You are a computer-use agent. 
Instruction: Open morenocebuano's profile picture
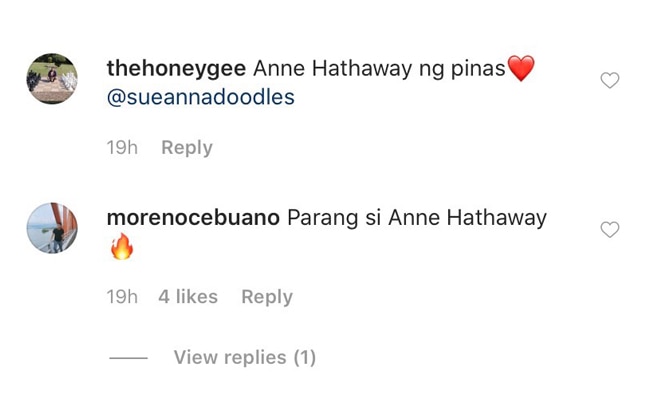(x=52, y=228)
